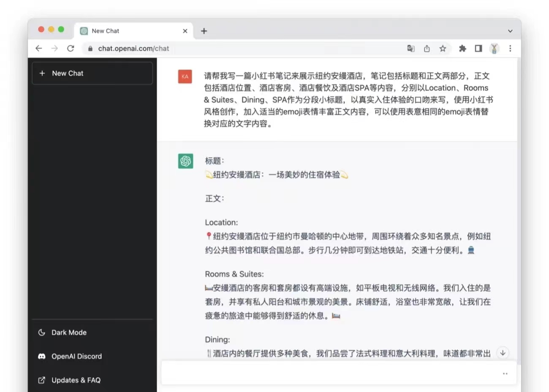The image size is (549, 392).
Task: Click the scroll-to-bottom arrow button
Action: [503, 353]
